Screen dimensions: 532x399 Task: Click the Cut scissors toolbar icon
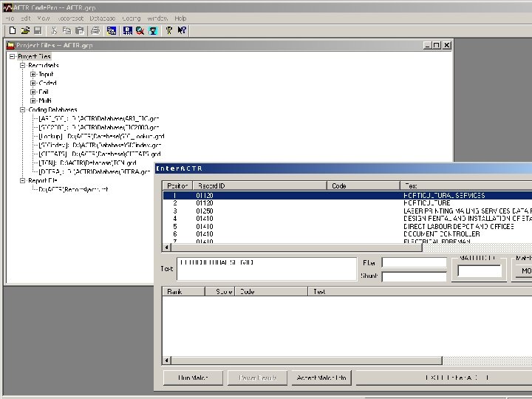tap(55, 30)
